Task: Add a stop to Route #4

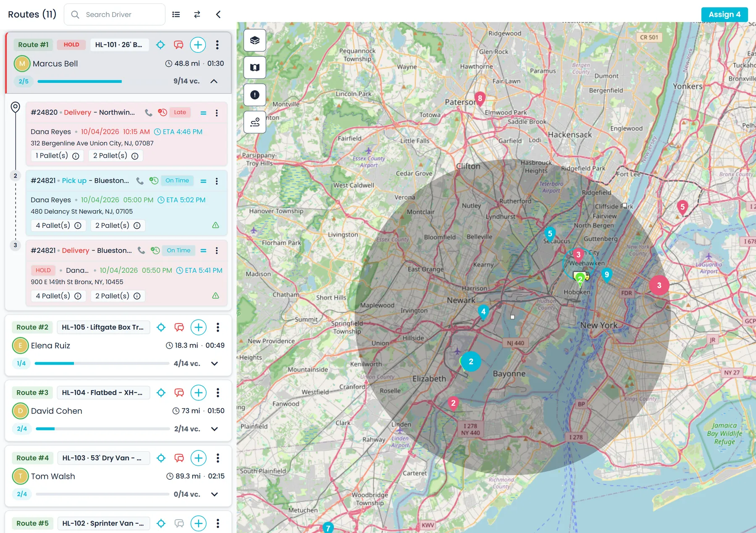Action: pyautogui.click(x=199, y=458)
